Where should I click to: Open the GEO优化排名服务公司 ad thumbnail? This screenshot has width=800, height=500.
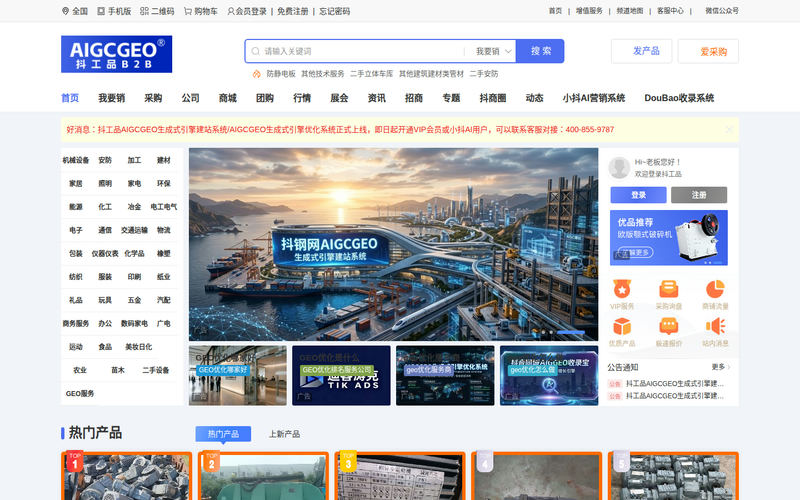[341, 376]
